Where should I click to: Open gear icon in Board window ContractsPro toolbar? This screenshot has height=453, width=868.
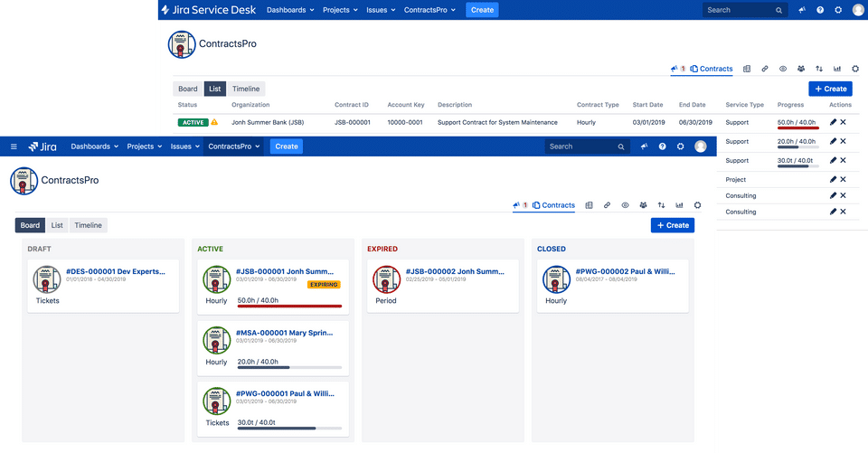tap(697, 205)
